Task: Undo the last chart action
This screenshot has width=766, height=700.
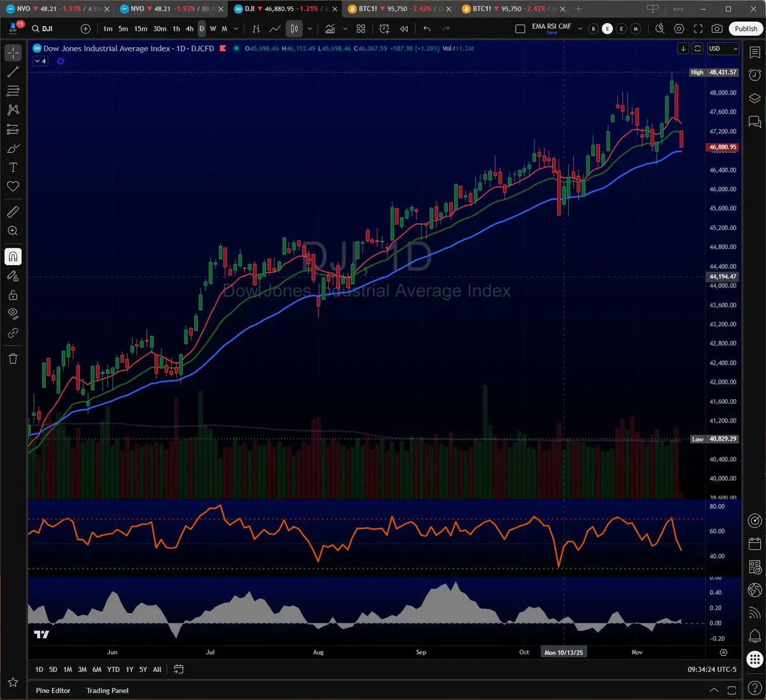Action: pyautogui.click(x=427, y=29)
